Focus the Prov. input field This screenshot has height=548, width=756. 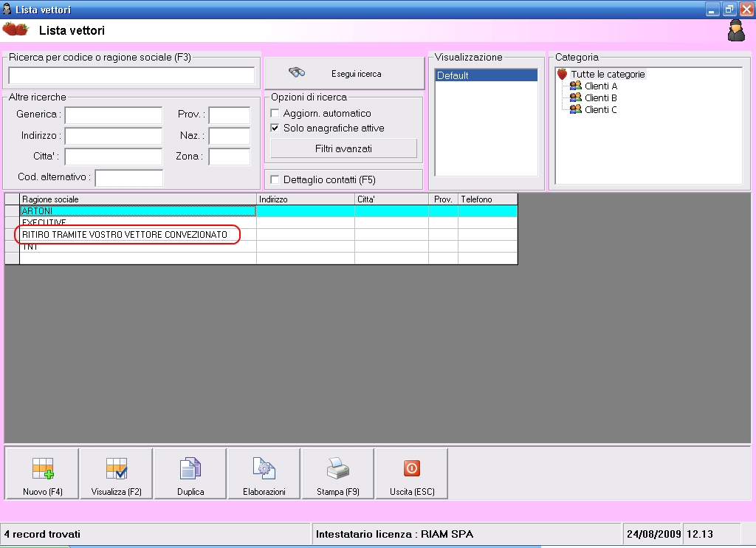230,115
